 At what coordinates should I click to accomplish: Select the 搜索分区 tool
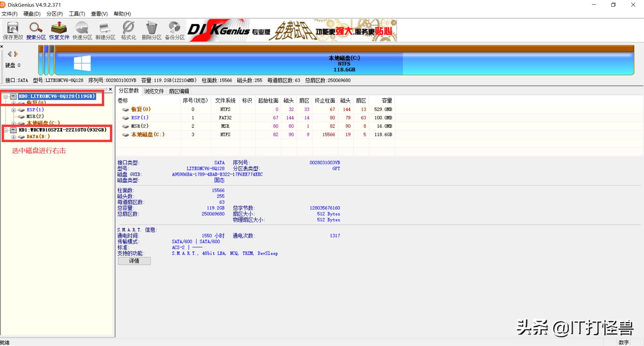coord(35,30)
